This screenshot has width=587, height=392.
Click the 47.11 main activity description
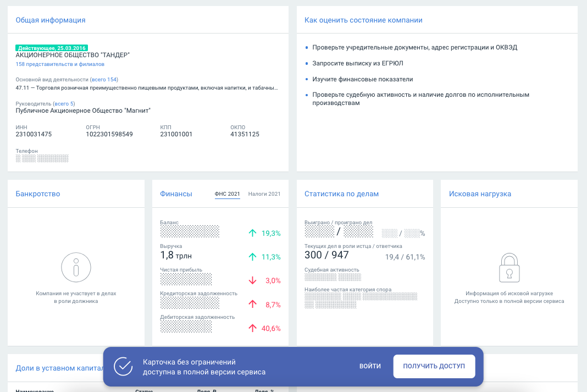point(147,88)
